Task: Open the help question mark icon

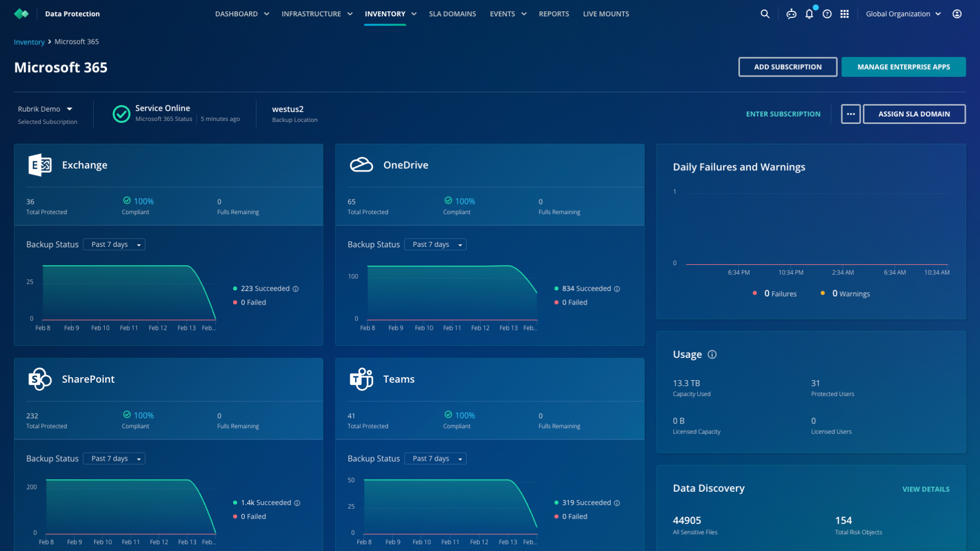Action: (x=827, y=14)
